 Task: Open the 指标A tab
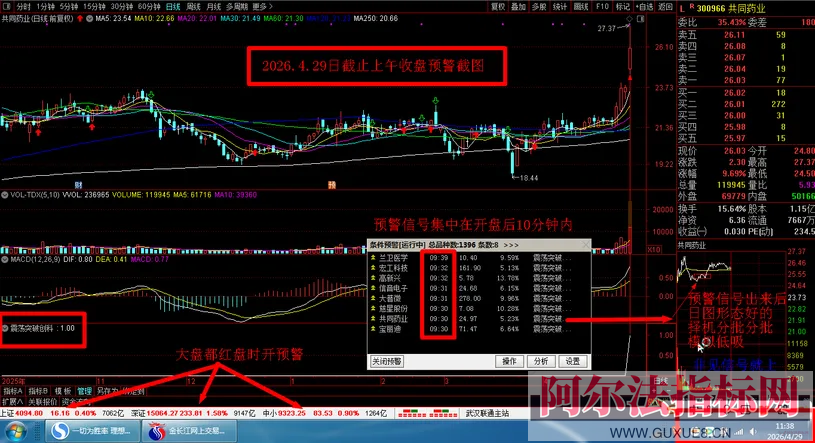12,392
